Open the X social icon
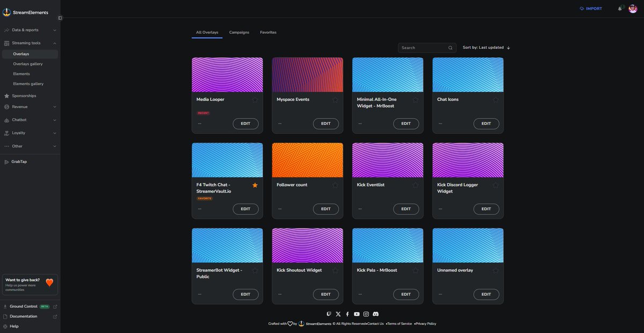644x333 pixels. [338, 314]
